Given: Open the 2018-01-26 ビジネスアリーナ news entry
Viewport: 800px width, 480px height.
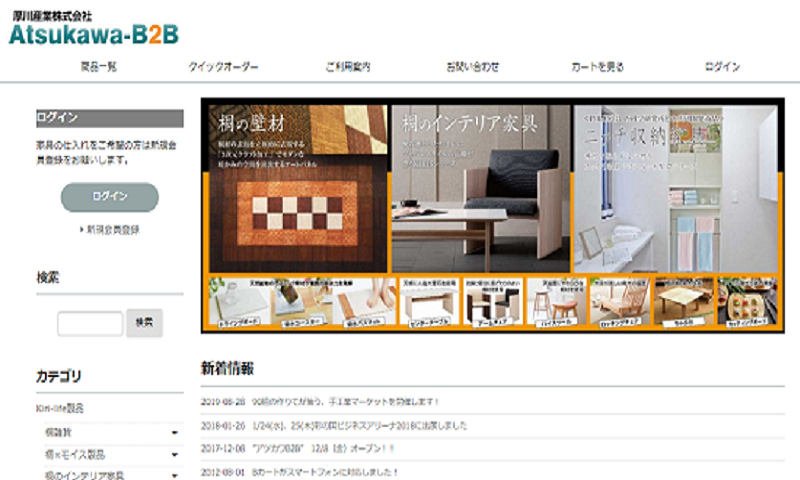Looking at the screenshot, I should coord(359,425).
